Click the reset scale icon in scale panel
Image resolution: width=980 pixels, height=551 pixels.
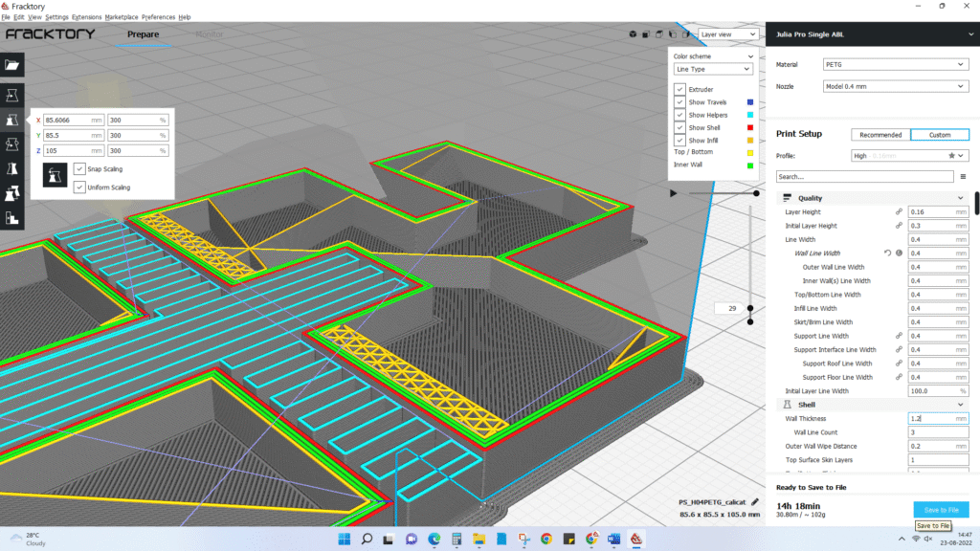[x=56, y=175]
